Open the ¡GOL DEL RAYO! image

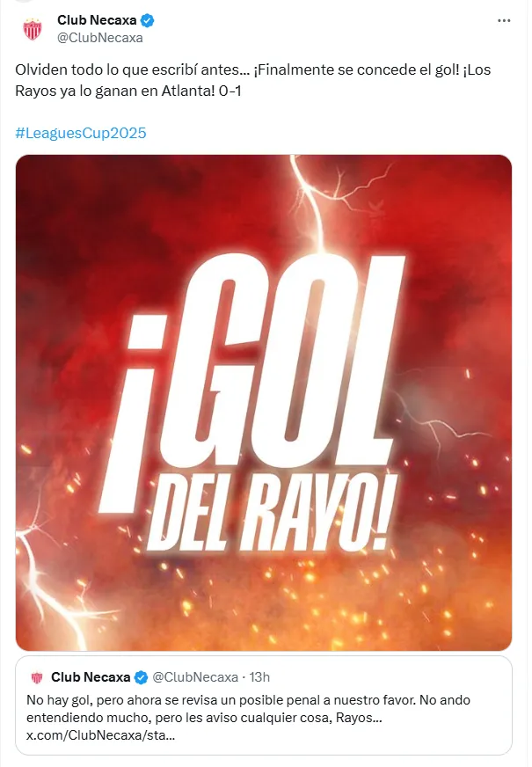(264, 403)
